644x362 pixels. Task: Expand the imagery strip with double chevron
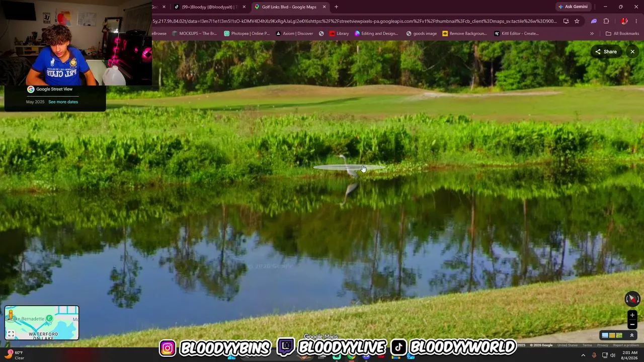(x=632, y=335)
